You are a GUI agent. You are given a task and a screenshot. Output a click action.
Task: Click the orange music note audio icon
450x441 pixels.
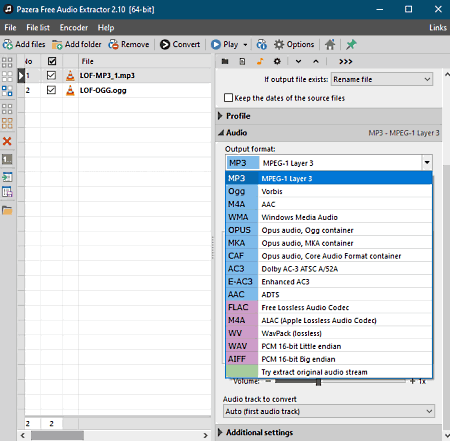coord(260,61)
